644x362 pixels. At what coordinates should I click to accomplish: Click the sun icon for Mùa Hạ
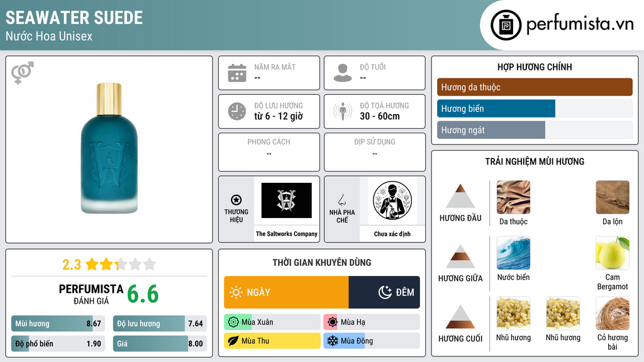pyautogui.click(x=332, y=322)
